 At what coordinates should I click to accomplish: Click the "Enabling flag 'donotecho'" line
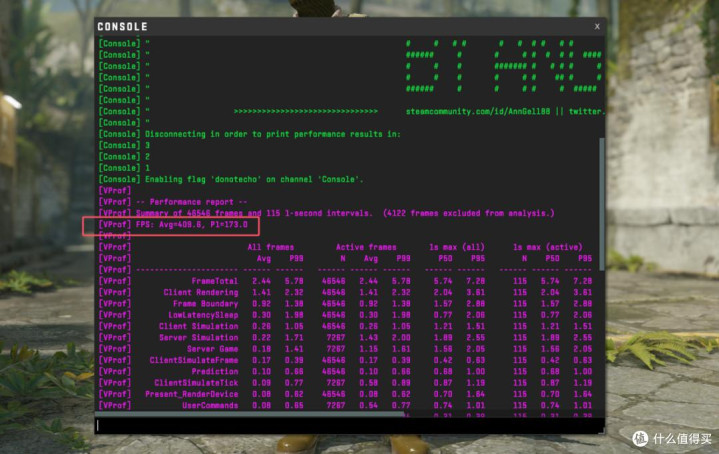pos(231,179)
